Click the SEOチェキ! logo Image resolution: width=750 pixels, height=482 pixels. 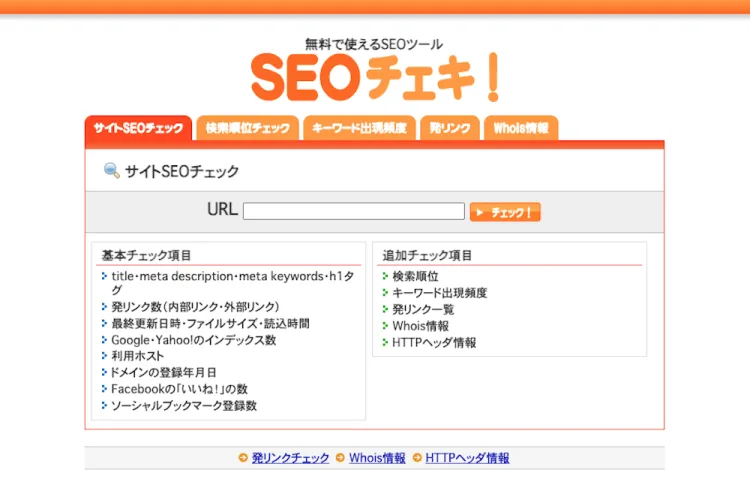375,77
